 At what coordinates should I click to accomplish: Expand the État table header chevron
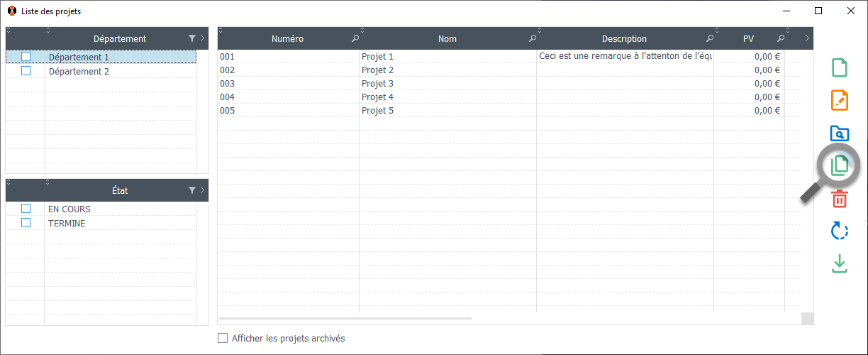click(x=203, y=190)
